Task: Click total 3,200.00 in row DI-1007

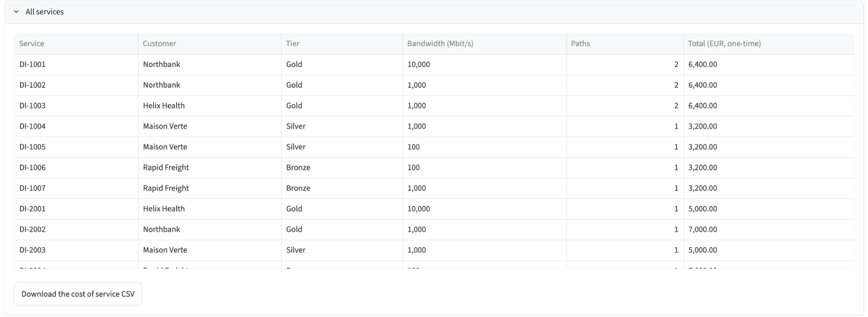Action: [768, 188]
